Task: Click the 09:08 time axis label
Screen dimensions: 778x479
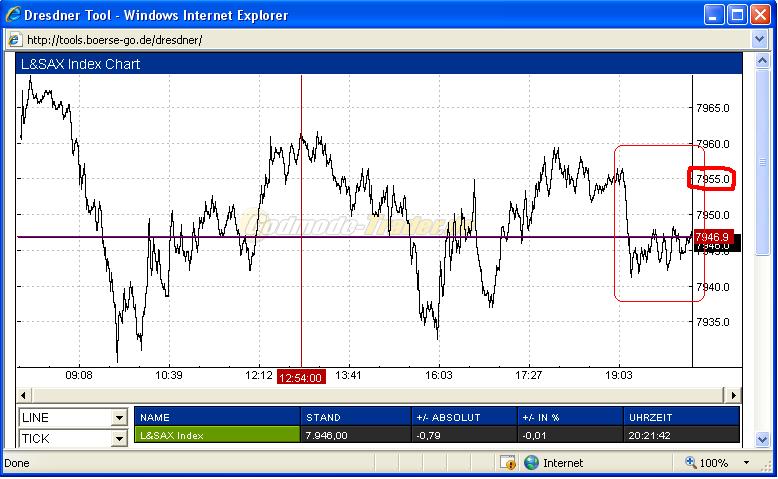Action: (79, 375)
